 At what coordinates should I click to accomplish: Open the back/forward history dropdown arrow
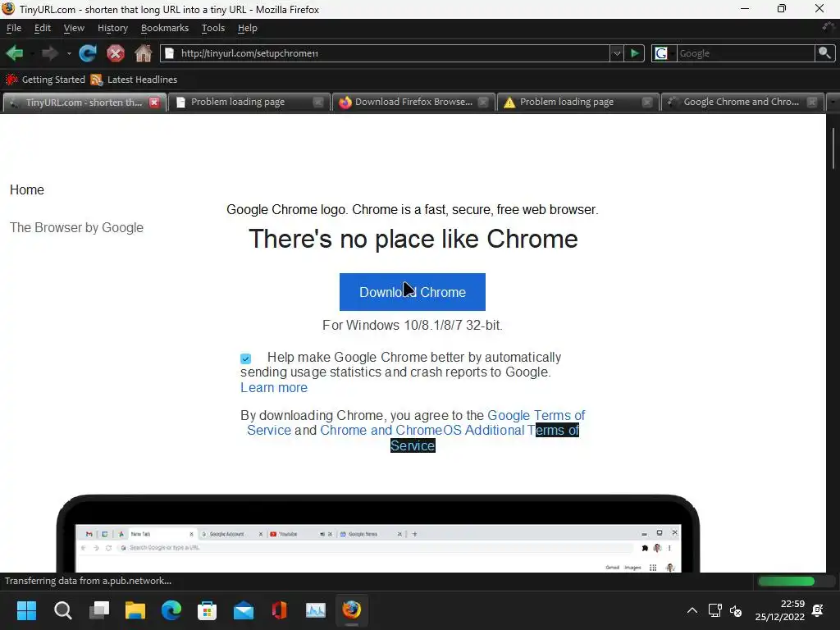point(69,53)
